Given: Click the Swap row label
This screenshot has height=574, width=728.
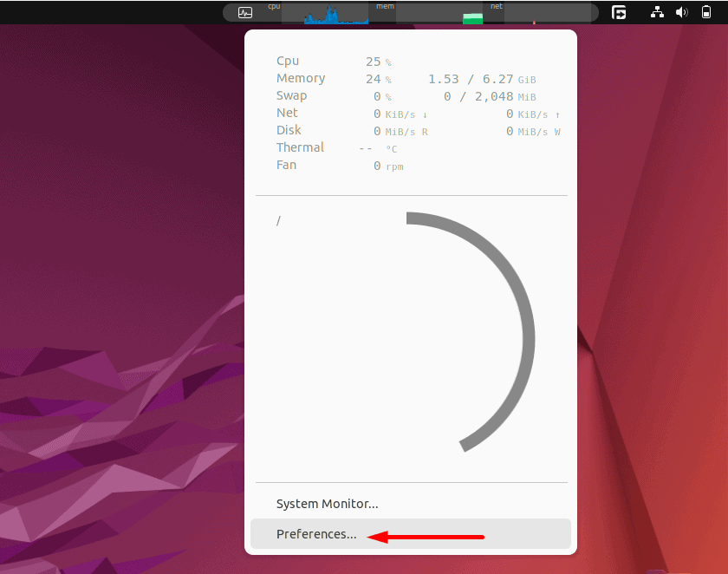Looking at the screenshot, I should point(291,95).
